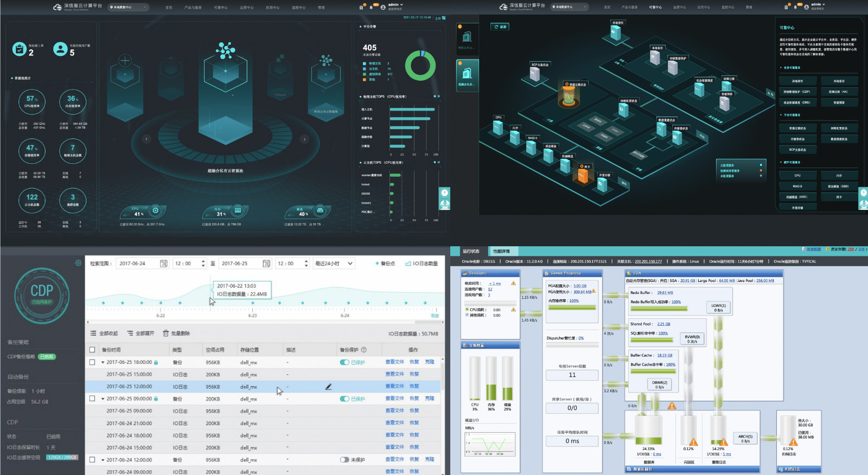Click the CPU chip gauge icon
Viewport: 868px width, 475px height.
[x=156, y=210]
